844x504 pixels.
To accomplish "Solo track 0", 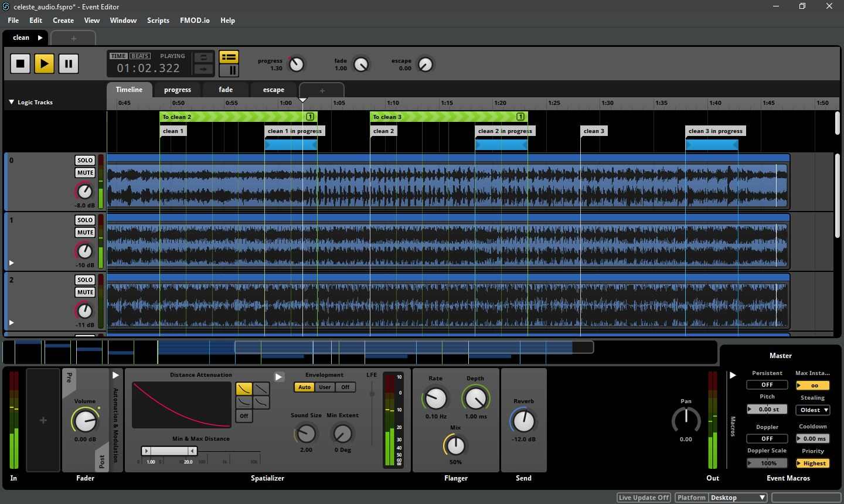I will [84, 160].
